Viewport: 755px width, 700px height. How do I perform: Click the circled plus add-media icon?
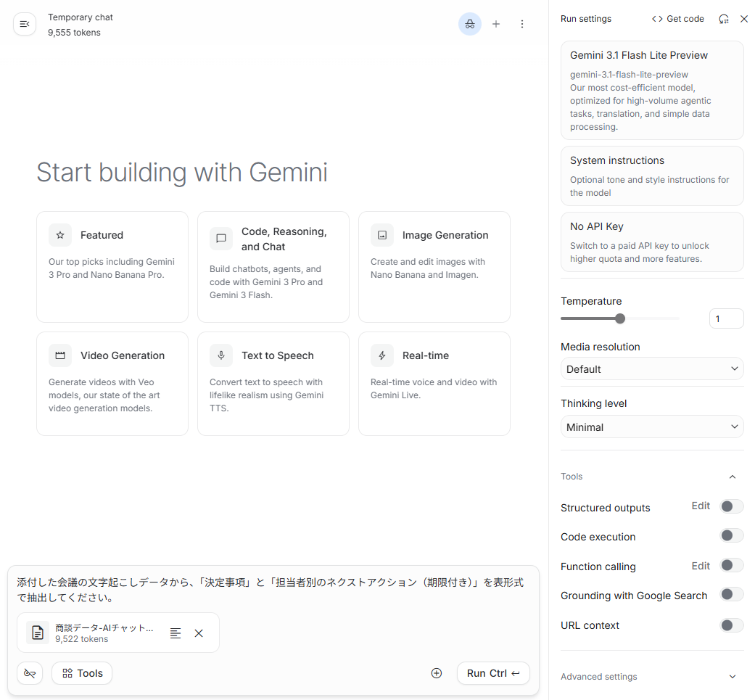pos(436,673)
